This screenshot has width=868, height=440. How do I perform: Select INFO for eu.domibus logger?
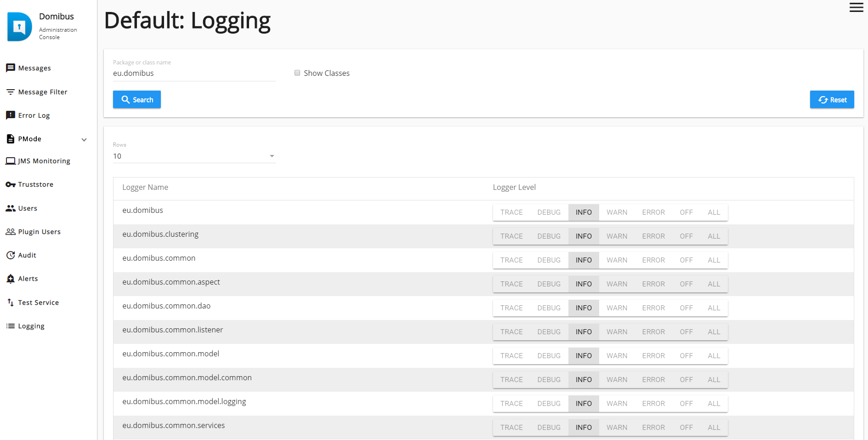(x=584, y=212)
